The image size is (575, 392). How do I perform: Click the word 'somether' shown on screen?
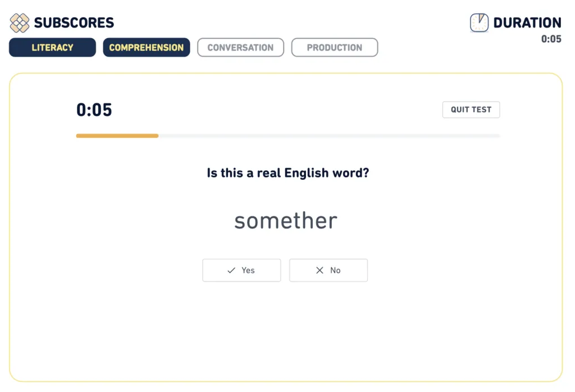[x=286, y=220]
